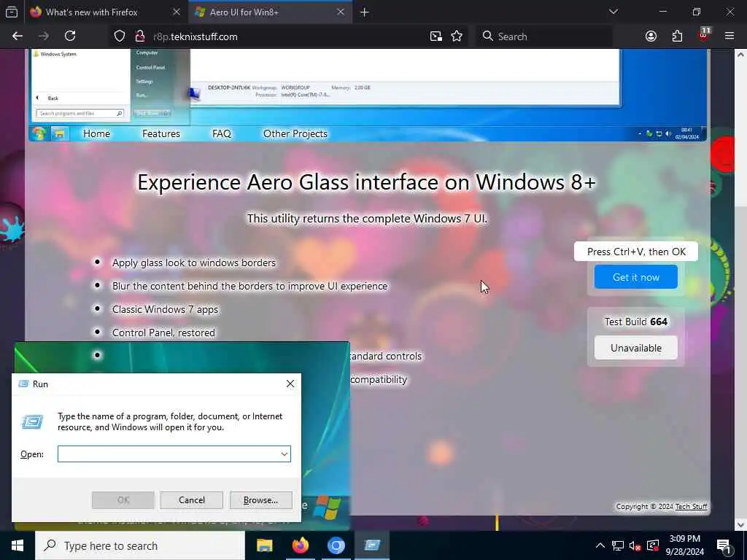Open the Extensions puzzle icon

(677, 36)
